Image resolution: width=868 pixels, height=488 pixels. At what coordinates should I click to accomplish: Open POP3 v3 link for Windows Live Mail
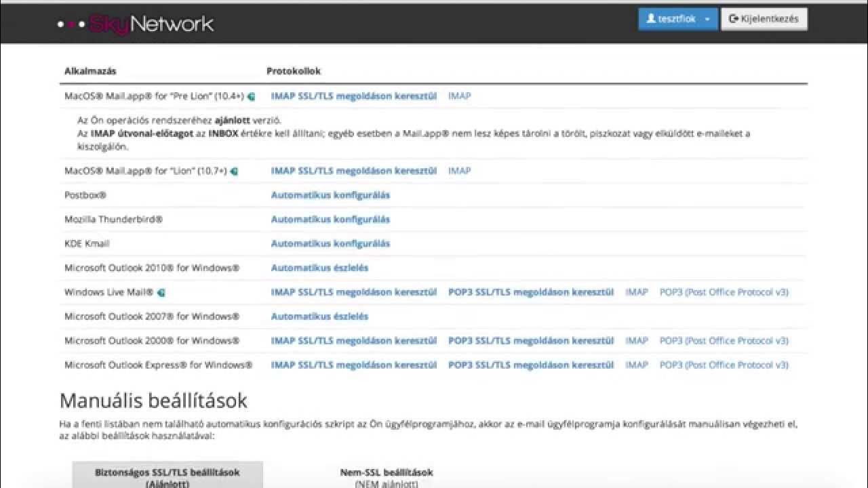(724, 292)
